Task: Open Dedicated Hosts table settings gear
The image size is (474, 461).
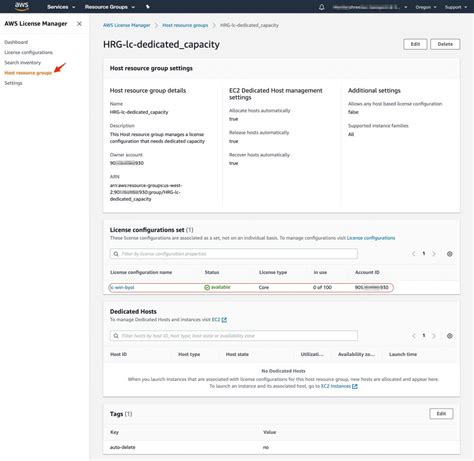Action: (449, 336)
